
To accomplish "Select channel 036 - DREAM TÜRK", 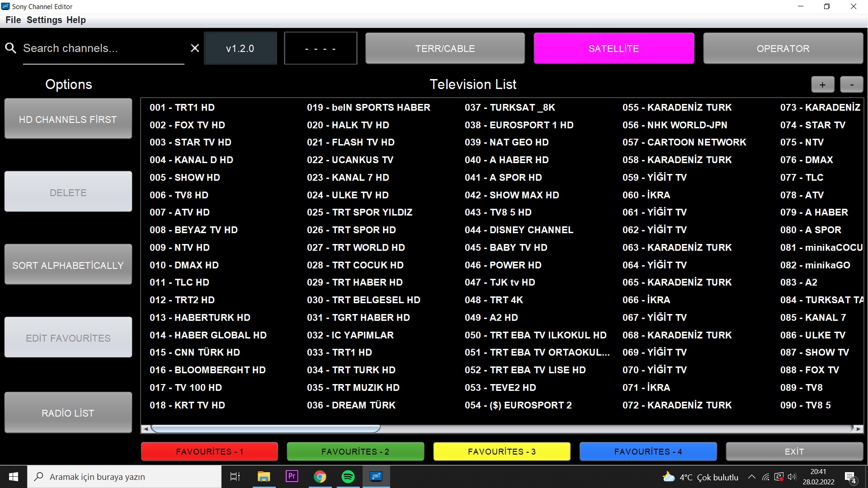I will (351, 405).
